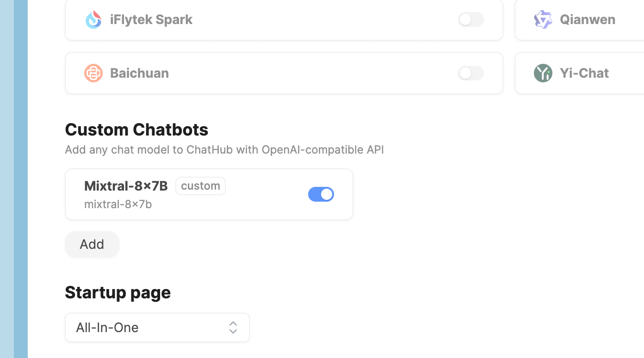644x358 pixels.
Task: Click the Baichuan chatbot name
Action: tap(139, 73)
